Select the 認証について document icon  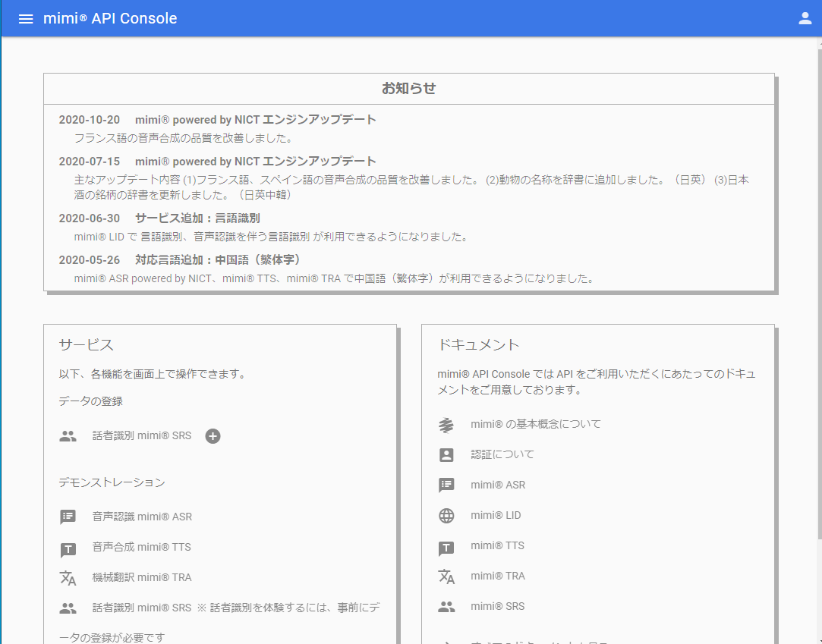click(446, 454)
